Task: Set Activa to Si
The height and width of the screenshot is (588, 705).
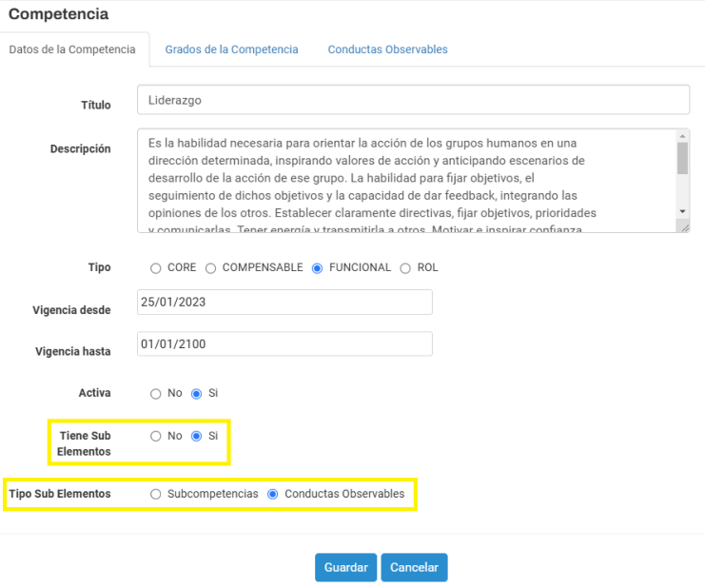Action: coord(197,394)
